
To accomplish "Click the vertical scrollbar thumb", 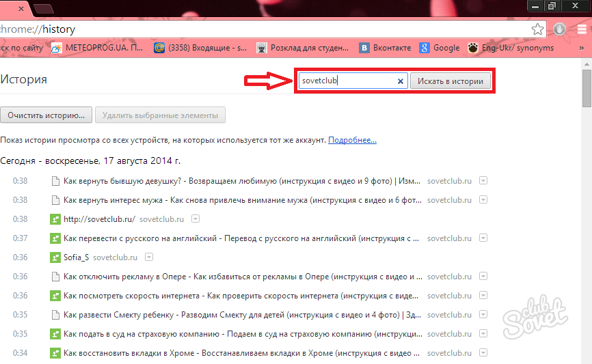I will 587,88.
